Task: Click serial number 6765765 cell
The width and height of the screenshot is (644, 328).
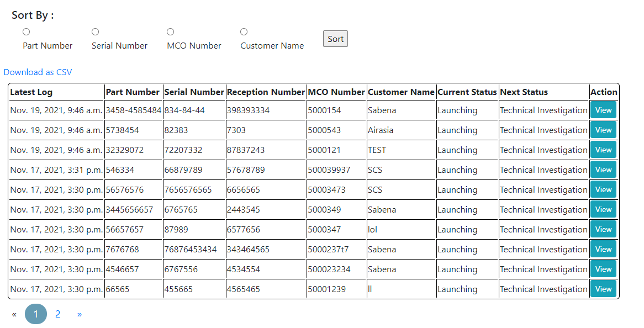Action: coord(194,210)
